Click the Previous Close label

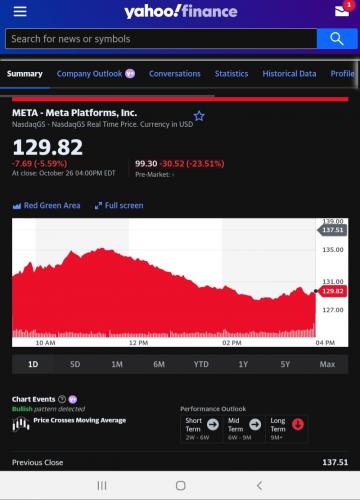(38, 463)
